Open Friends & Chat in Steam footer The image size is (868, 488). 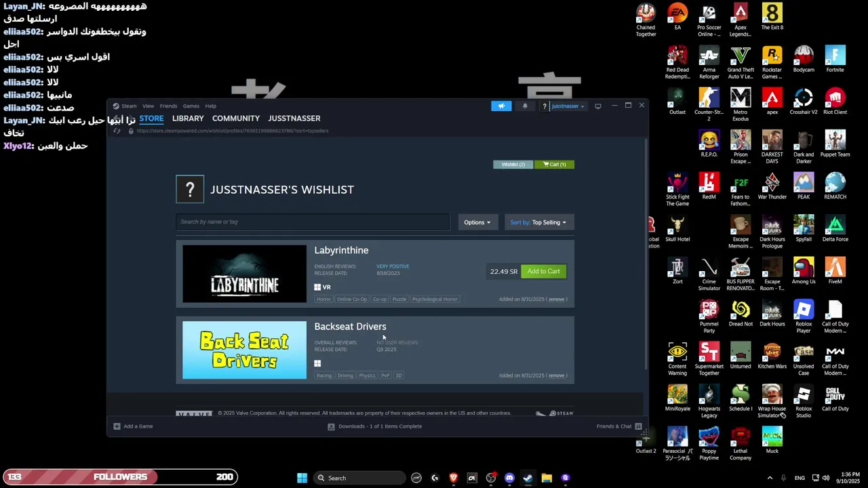pos(618,426)
